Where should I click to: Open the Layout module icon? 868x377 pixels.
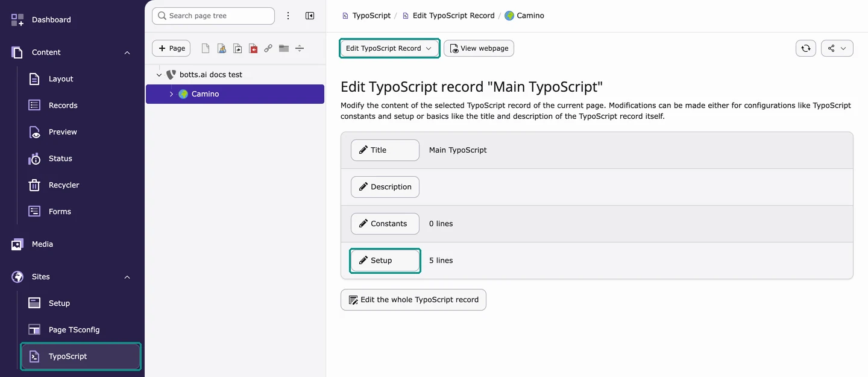(x=34, y=79)
